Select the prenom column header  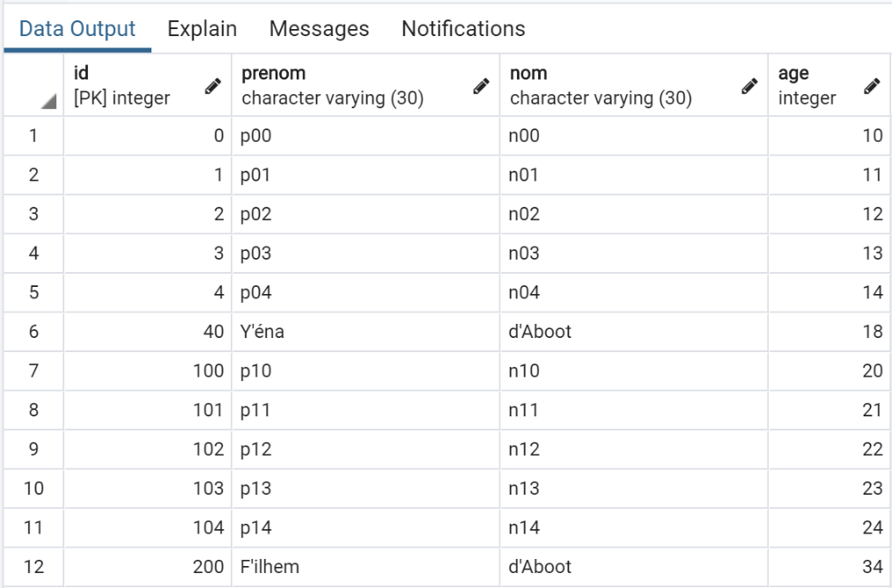[352, 86]
